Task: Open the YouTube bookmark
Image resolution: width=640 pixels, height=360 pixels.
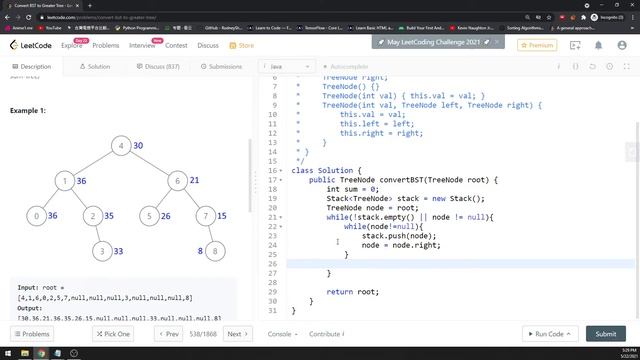Action: point(50,28)
